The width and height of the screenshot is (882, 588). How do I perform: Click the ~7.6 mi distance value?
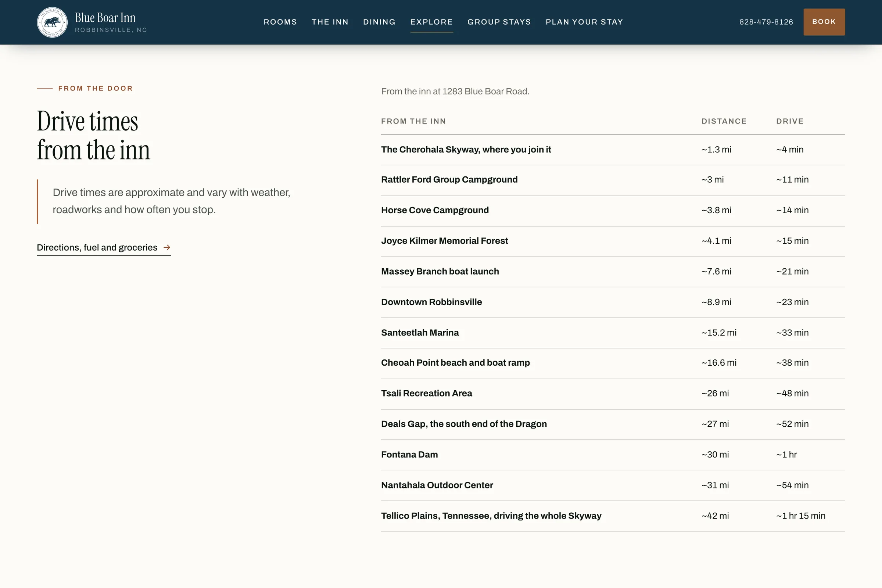716,272
